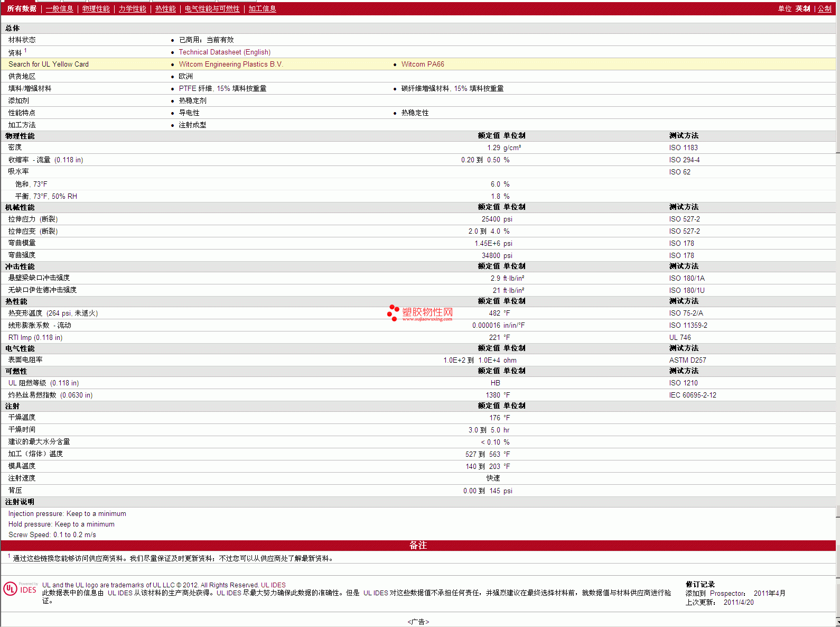Image resolution: width=840 pixels, height=627 pixels.
Task: Select the ISO 180/1A test method
Action: [x=687, y=278]
